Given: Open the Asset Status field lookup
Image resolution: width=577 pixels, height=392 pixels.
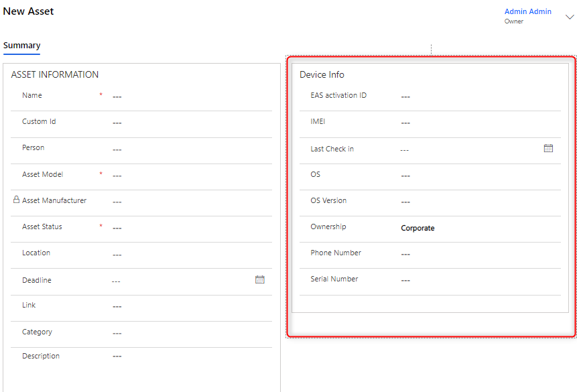Looking at the screenshot, I should point(188,228).
